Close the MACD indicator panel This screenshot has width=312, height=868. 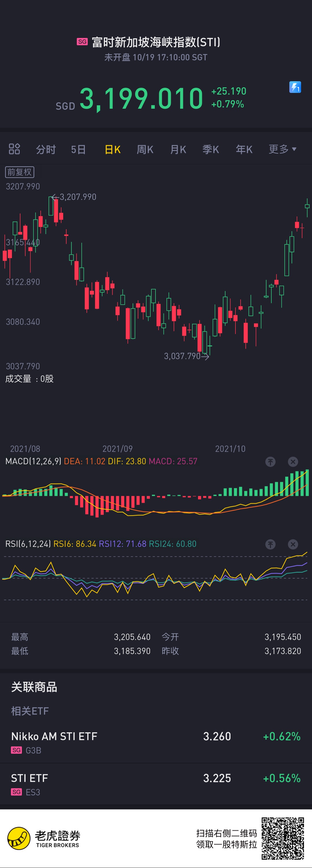point(293,462)
